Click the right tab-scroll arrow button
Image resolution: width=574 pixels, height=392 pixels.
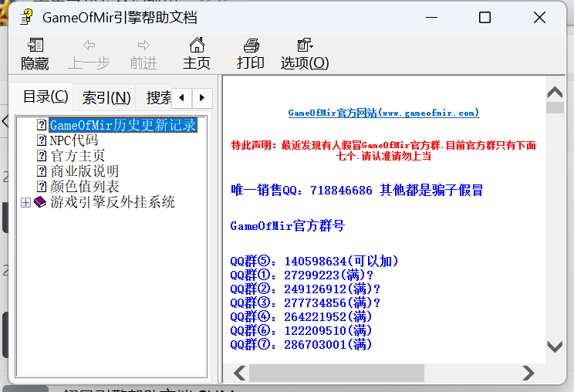click(202, 98)
